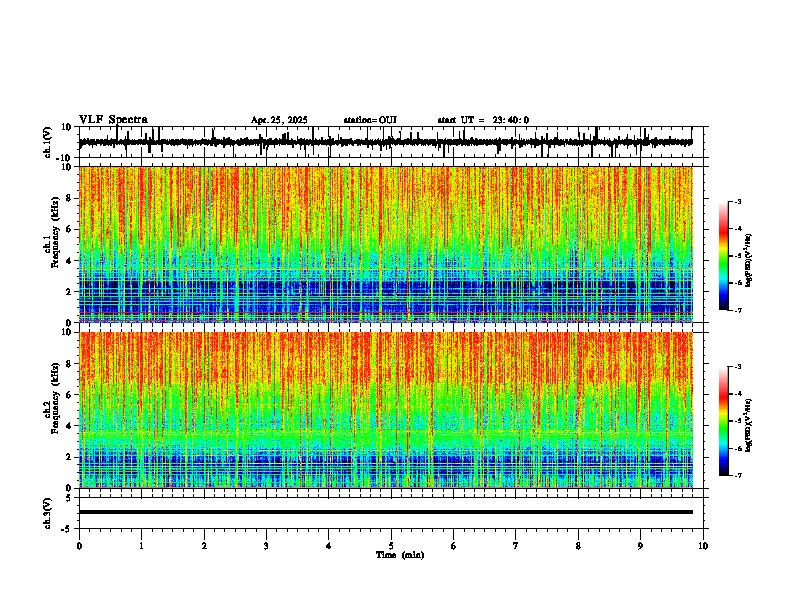Click the date "Apr. 25, 2025"
The image size is (792, 612).
pyautogui.click(x=279, y=120)
